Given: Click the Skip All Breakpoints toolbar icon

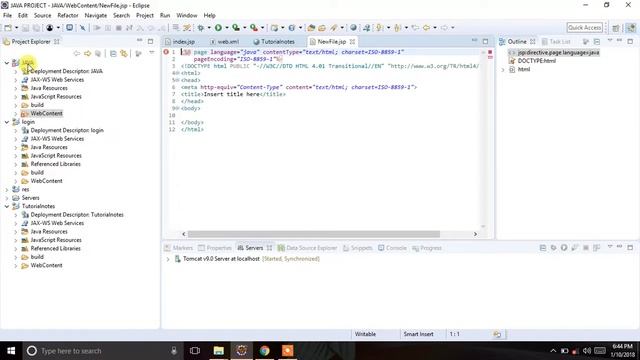Looking at the screenshot, I should point(82,28).
